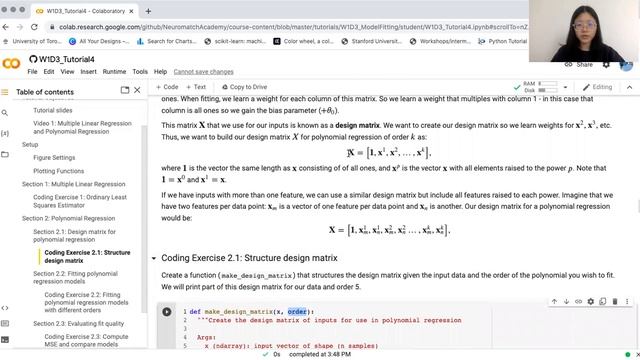Click the browser forward arrow

pos(20,27)
